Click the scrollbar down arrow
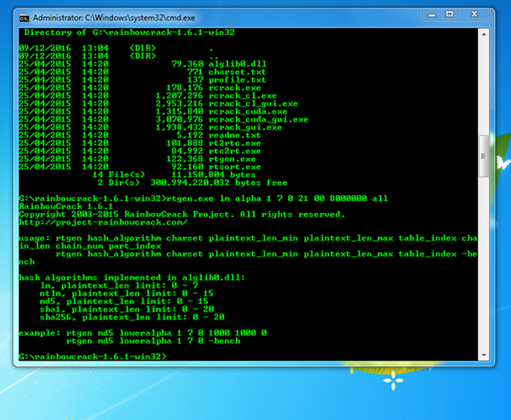Image resolution: width=511 pixels, height=420 pixels. 484,355
